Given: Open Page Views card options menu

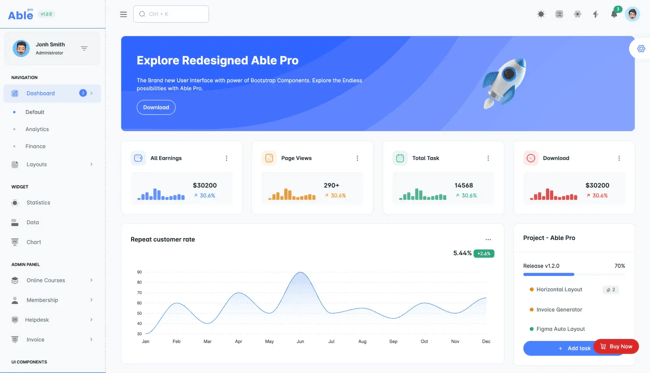Looking at the screenshot, I should point(357,158).
